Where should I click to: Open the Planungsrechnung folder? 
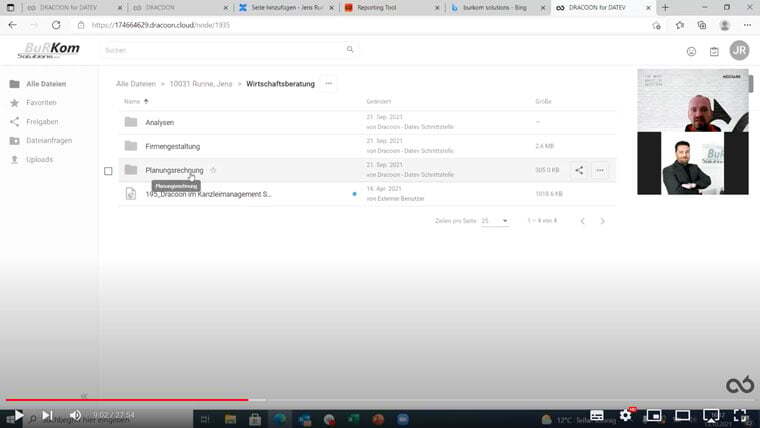[174, 170]
